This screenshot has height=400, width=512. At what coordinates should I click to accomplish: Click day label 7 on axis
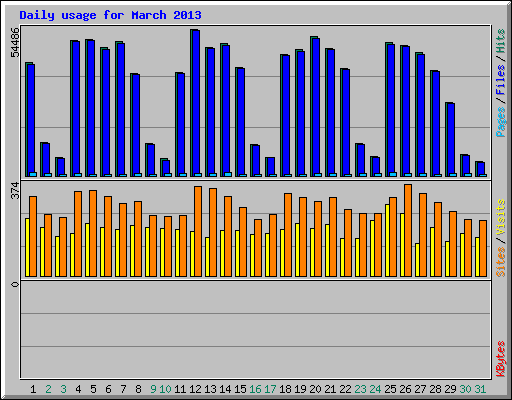click(123, 389)
